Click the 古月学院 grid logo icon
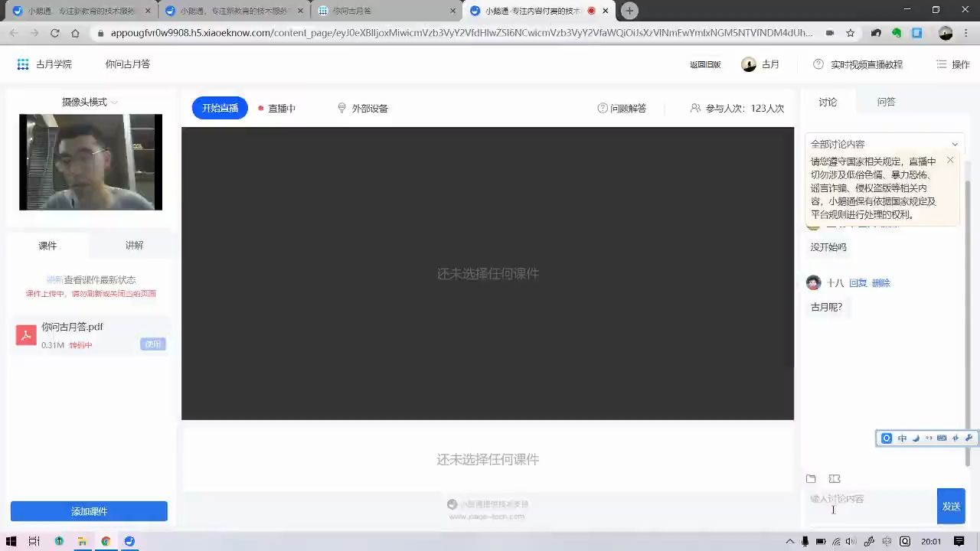 pos(23,64)
